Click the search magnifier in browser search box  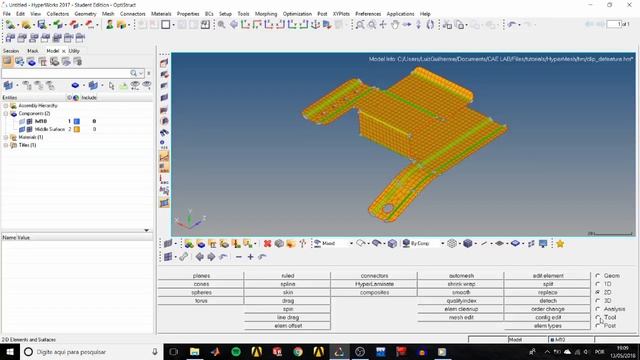coord(133,73)
